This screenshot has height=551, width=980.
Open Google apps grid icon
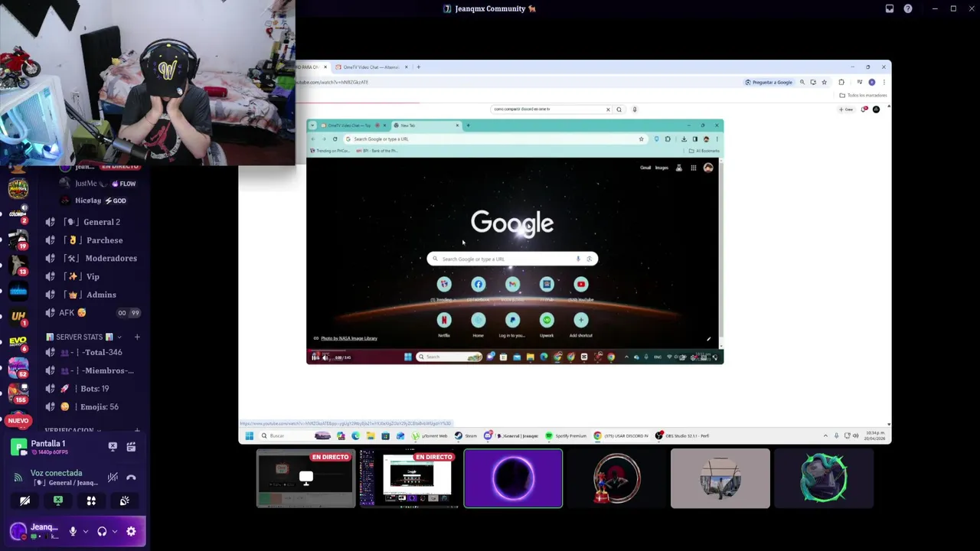pyautogui.click(x=693, y=168)
